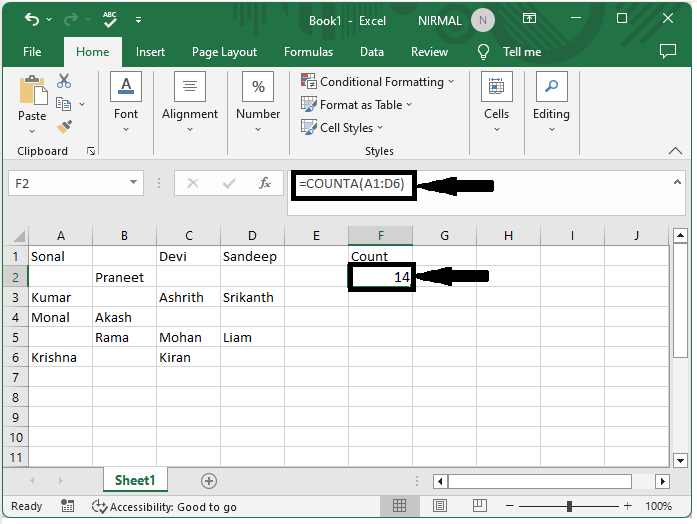This screenshot has width=697, height=524.
Task: Run the ABC Spelling check icon
Action: 109,20
